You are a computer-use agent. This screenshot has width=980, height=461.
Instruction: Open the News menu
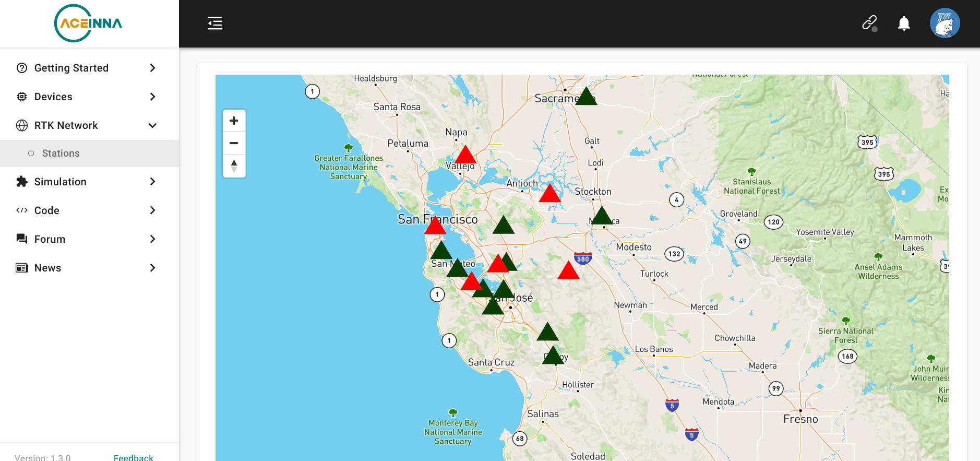click(89, 268)
